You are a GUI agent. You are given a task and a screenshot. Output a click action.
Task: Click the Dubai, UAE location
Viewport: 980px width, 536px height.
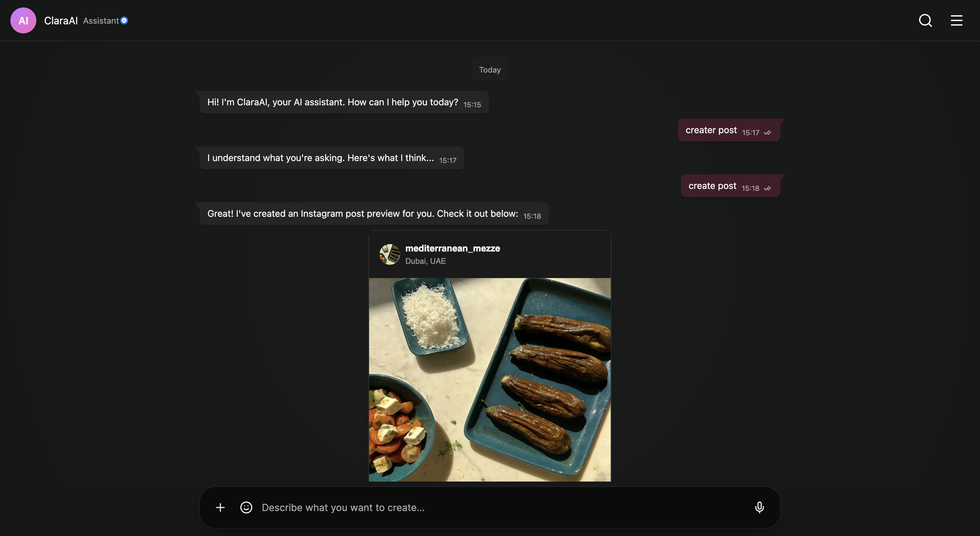point(425,261)
